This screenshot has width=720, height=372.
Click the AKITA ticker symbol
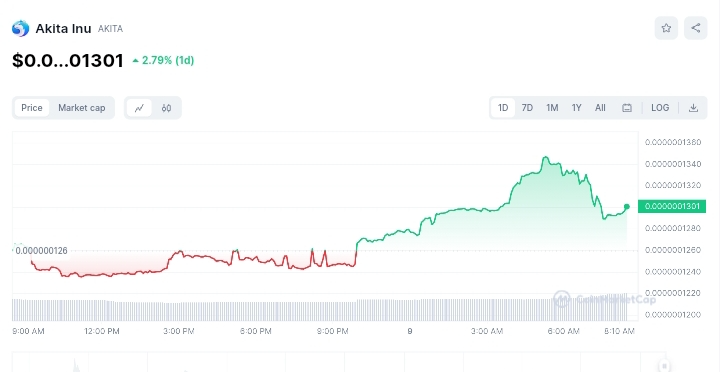(x=110, y=29)
